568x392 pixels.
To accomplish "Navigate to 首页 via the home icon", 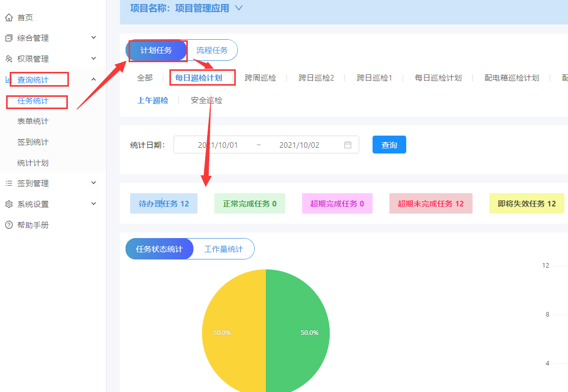I will pyautogui.click(x=8, y=17).
